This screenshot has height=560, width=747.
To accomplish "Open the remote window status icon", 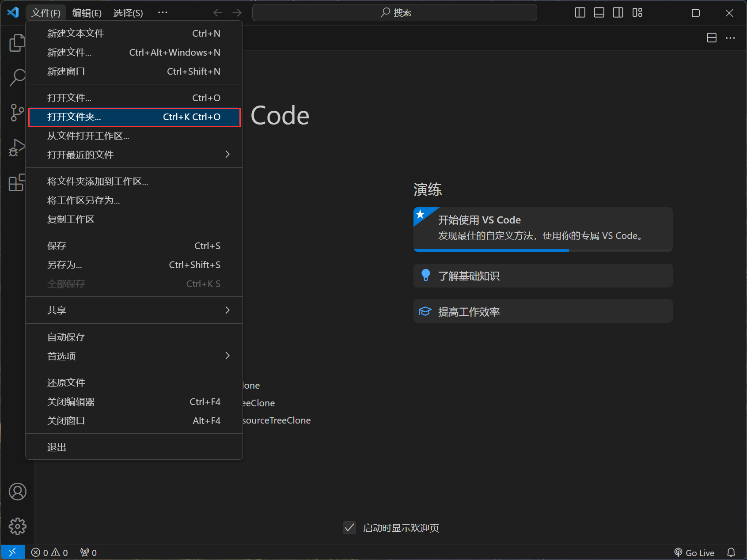I will click(12, 552).
